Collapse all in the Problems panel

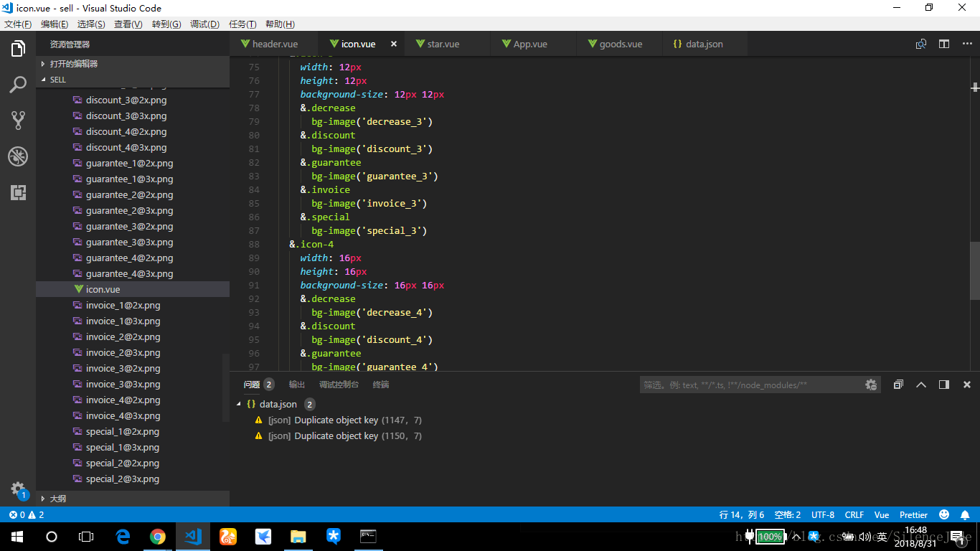(x=898, y=385)
